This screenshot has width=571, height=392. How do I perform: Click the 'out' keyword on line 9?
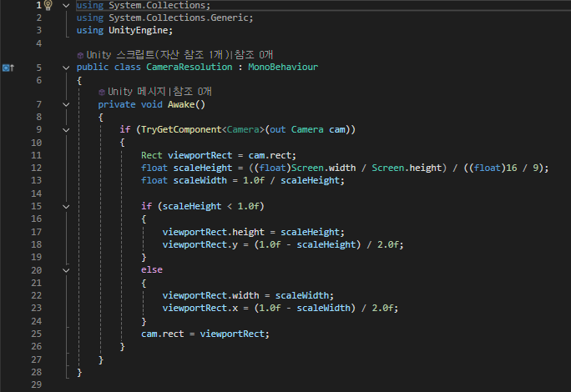click(x=277, y=129)
